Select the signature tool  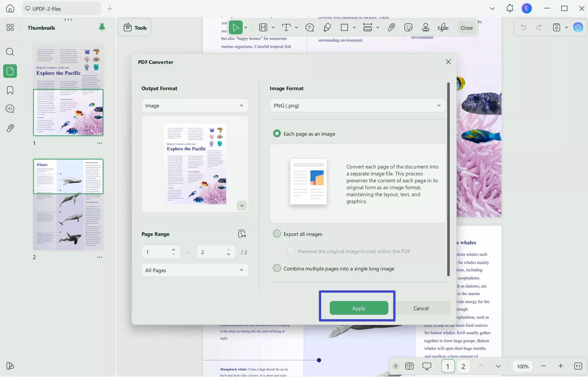click(x=443, y=27)
